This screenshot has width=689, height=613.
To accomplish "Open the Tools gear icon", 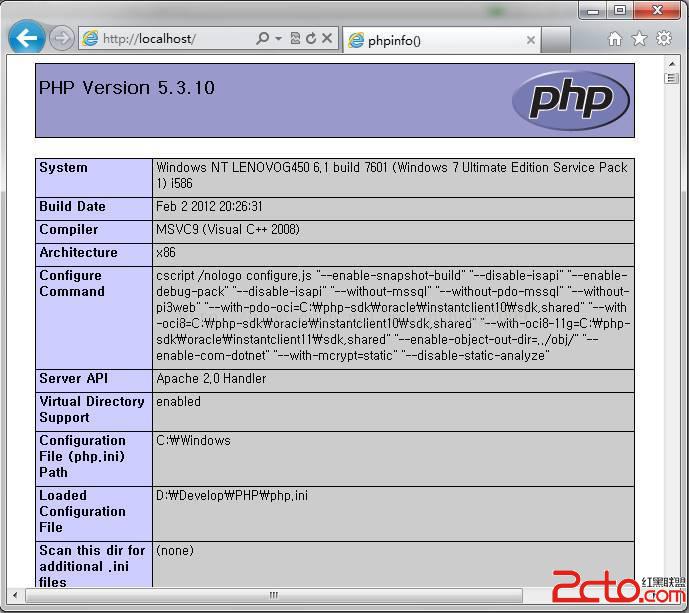I will (664, 38).
